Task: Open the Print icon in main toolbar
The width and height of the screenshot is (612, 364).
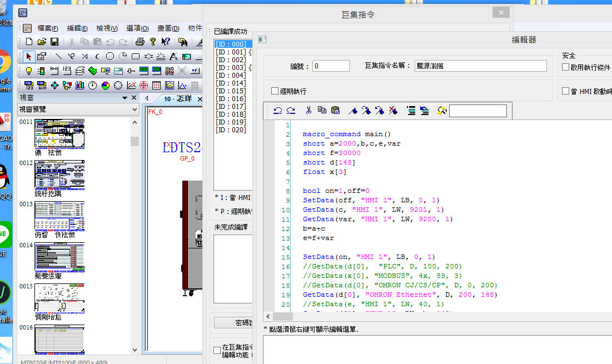Action: click(140, 42)
